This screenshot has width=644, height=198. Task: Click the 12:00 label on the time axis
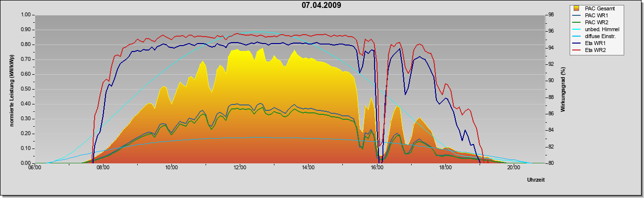240,167
